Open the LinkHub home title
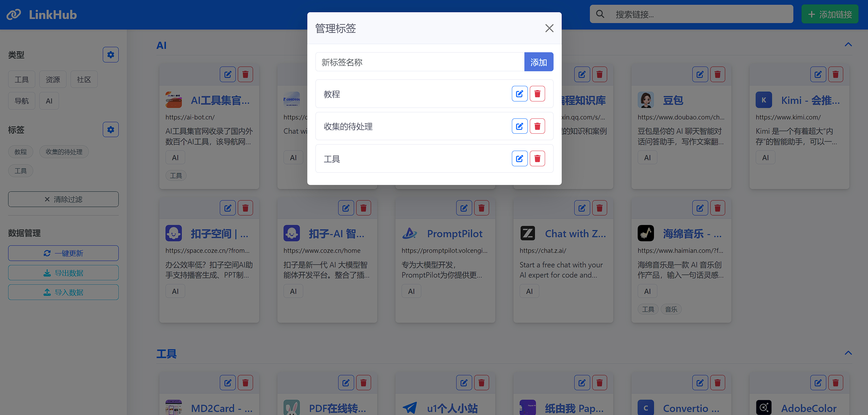The width and height of the screenshot is (868, 415). [x=53, y=15]
